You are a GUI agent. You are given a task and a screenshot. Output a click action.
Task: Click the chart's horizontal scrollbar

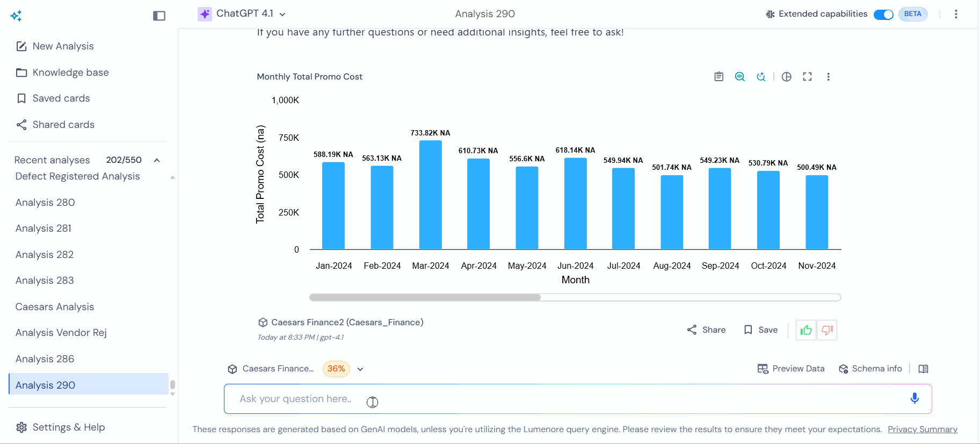click(x=425, y=297)
